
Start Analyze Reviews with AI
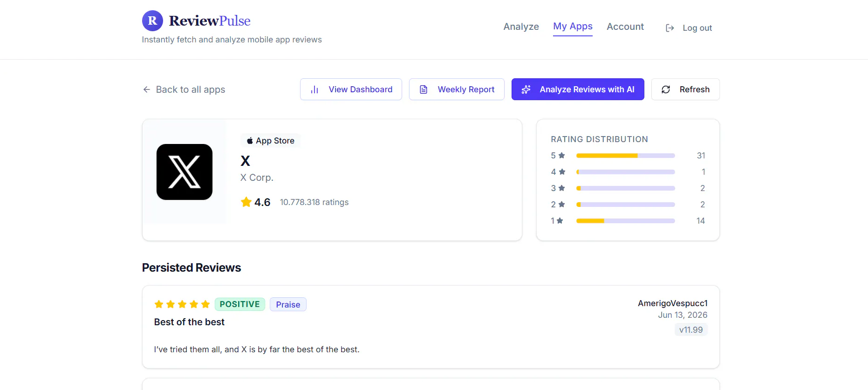click(x=578, y=89)
